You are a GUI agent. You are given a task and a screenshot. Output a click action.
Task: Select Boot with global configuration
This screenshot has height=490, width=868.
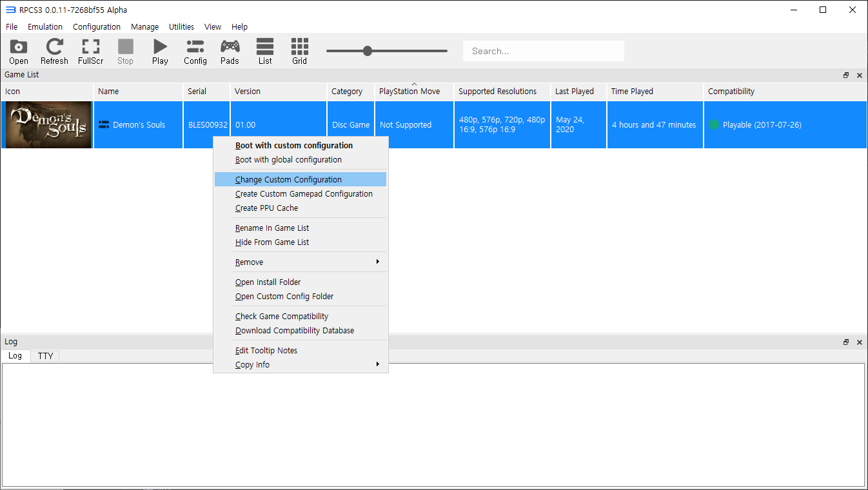pos(301,160)
